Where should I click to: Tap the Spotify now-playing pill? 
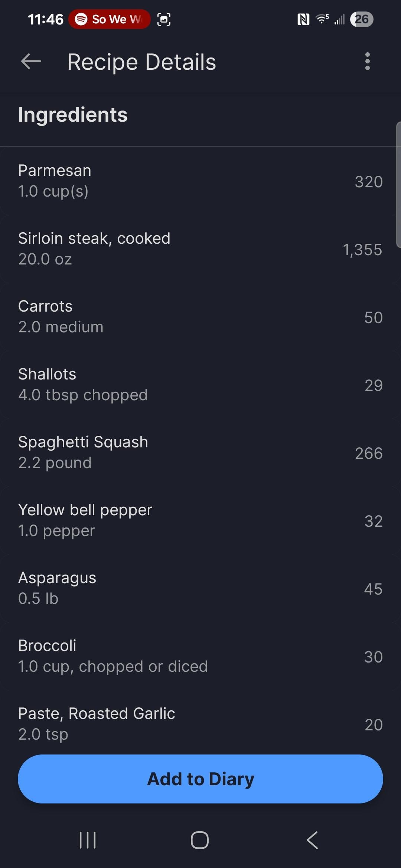(x=110, y=19)
